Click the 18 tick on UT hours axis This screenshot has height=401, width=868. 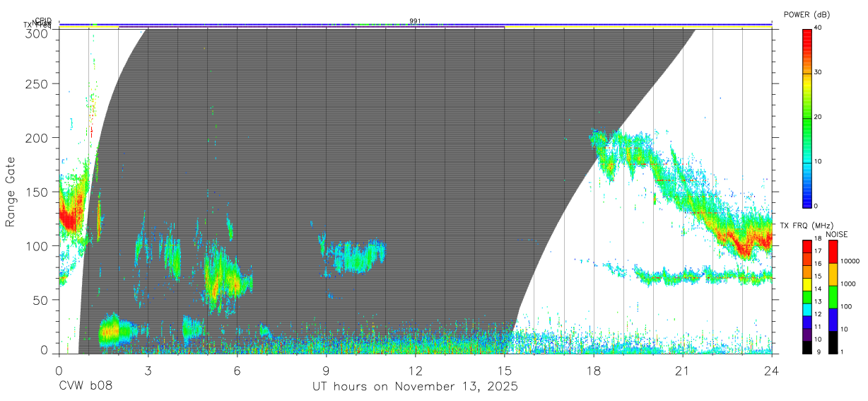point(594,370)
